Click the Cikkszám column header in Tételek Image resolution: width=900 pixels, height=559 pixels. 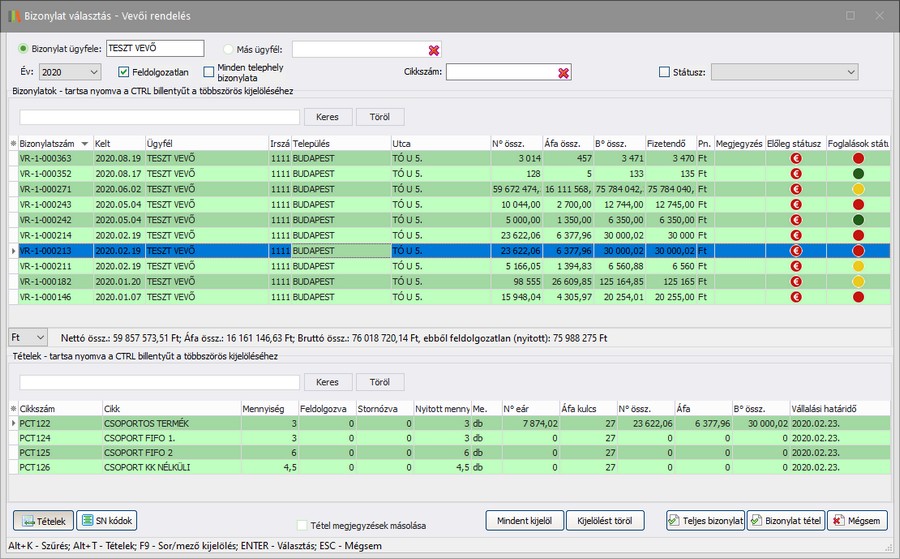pos(40,408)
